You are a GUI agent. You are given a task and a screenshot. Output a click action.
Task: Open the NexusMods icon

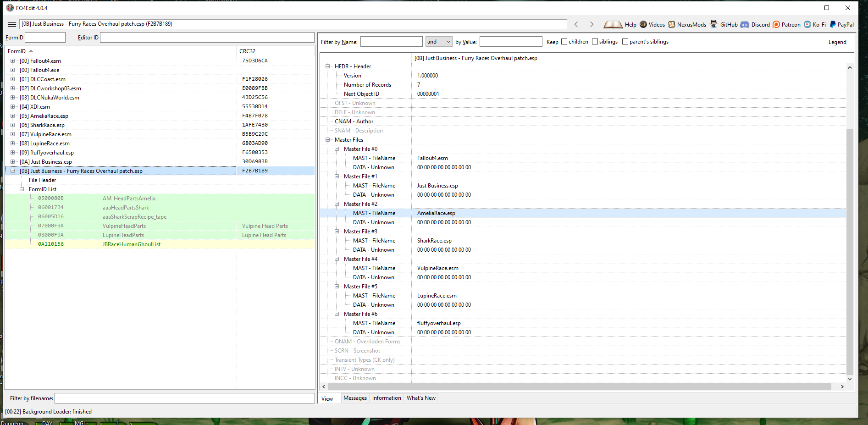pos(672,24)
